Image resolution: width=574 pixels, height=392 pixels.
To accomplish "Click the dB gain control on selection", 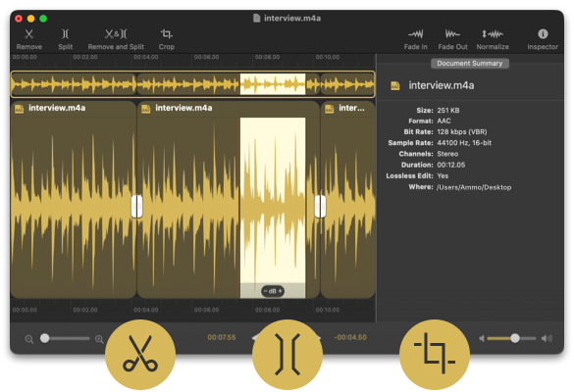I will pos(273,291).
